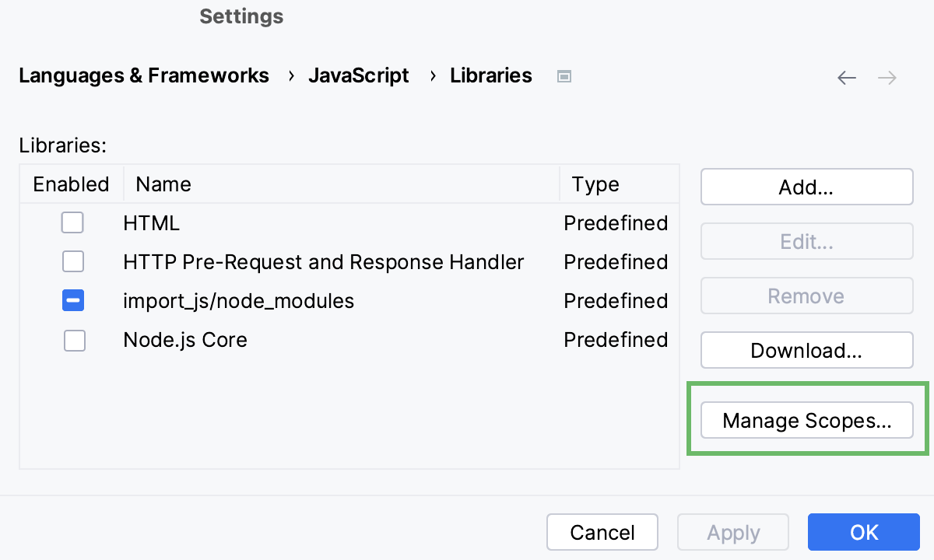
Task: Select the import_js/node_modules row name
Action: click(238, 301)
